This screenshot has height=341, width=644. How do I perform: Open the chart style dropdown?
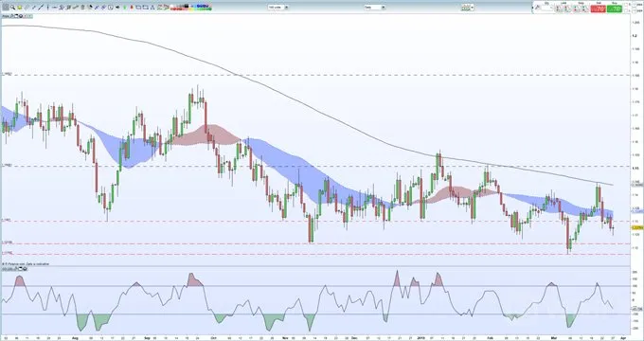pyautogui.click(x=468, y=8)
